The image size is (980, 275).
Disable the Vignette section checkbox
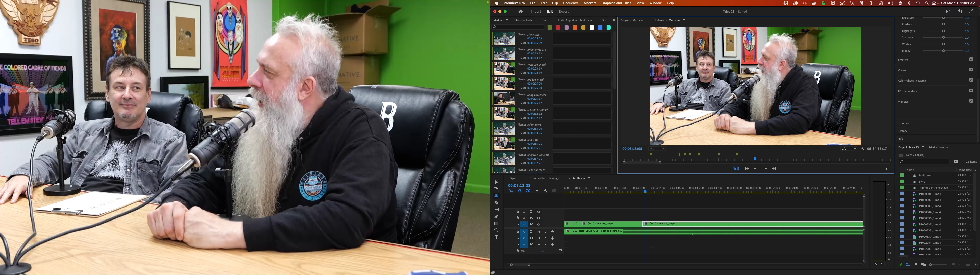coord(971,101)
